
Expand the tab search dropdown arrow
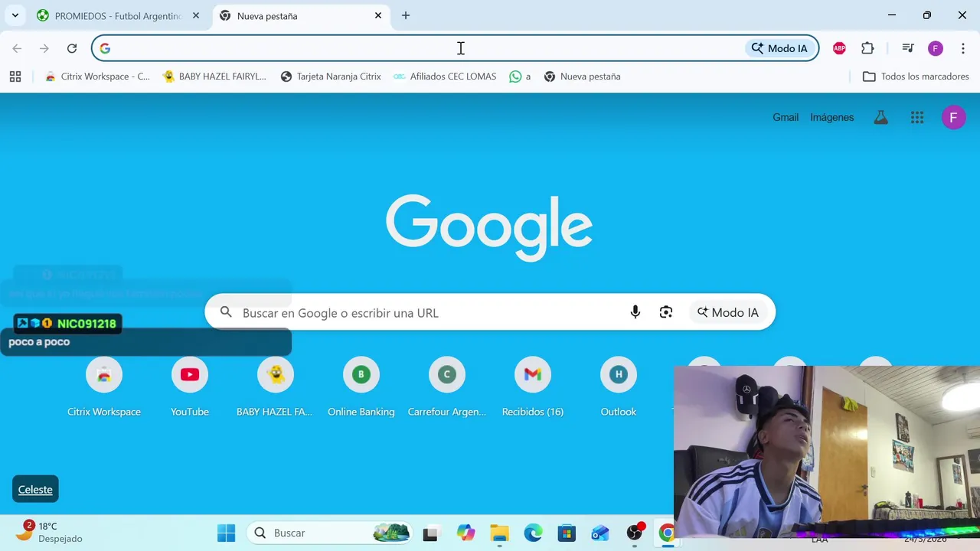tap(15, 15)
